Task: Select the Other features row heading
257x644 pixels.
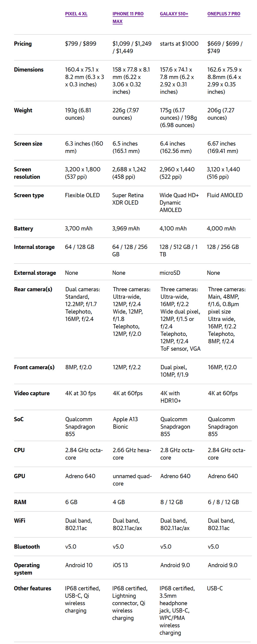Action: pos(32,588)
